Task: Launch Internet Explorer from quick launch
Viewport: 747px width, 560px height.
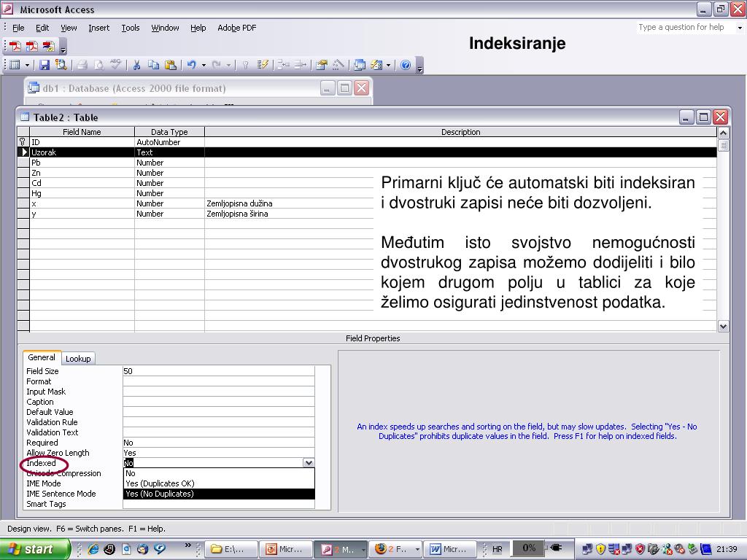Action: (93, 549)
